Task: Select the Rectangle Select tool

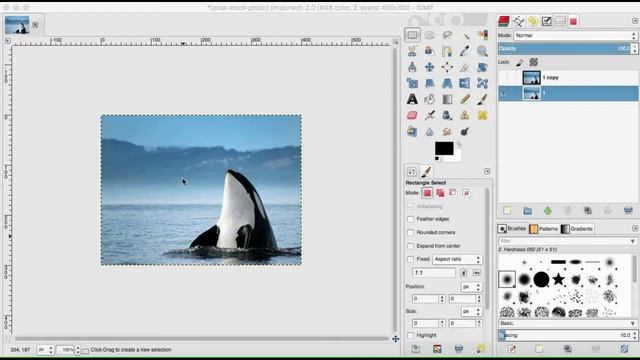Action: click(412, 35)
